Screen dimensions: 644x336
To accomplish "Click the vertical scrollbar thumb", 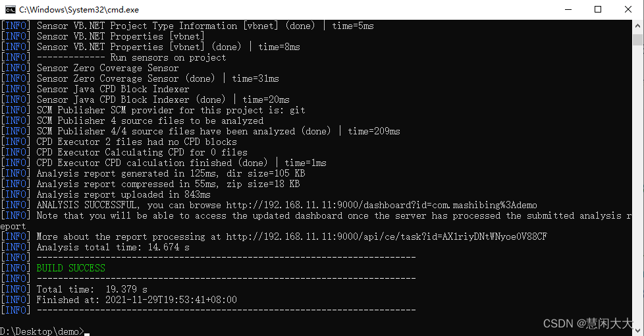I will [637, 40].
